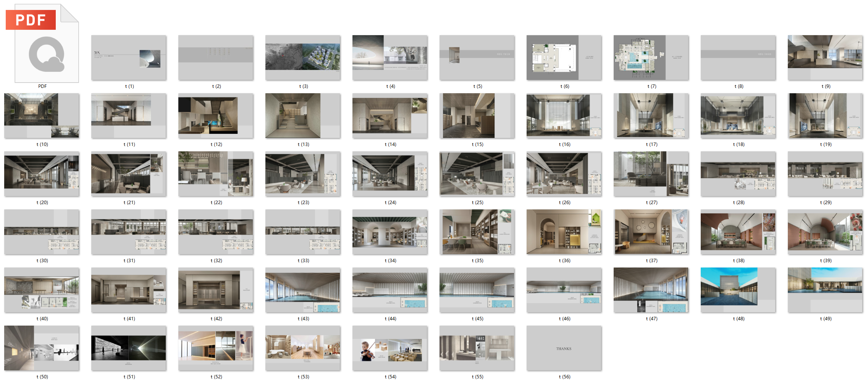This screenshot has width=868, height=386.
Task: Click the file name label t (25)
Action: [477, 203]
